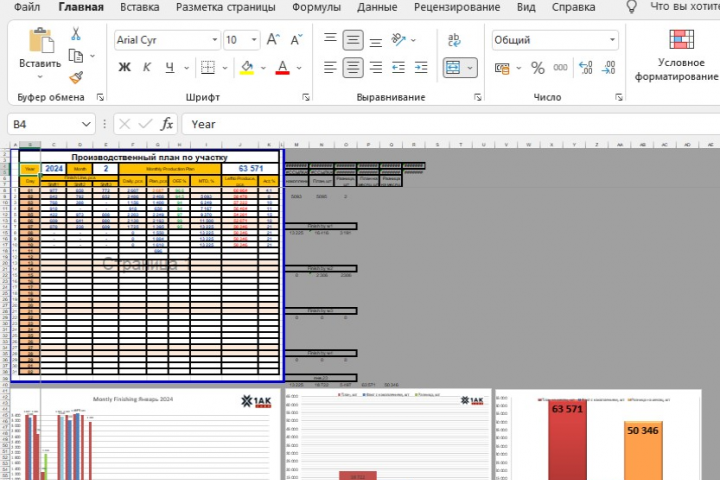720x480 pixels.
Task: Apply yellow fill color bucket
Action: [247, 68]
